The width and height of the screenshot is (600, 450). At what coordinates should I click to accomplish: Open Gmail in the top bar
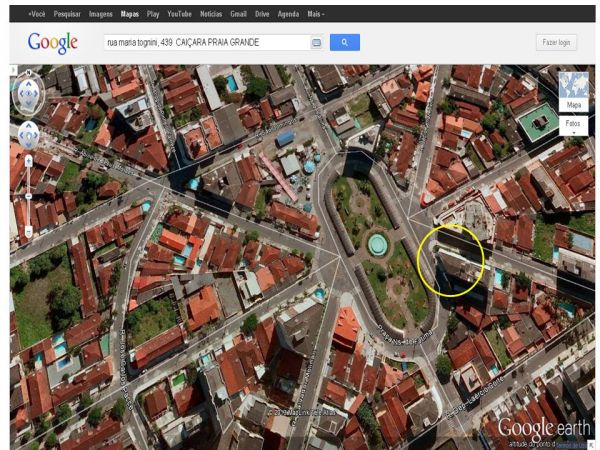[238, 14]
